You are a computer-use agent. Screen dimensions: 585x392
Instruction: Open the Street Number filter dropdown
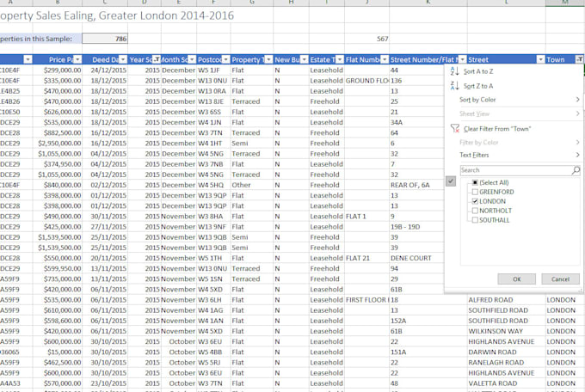coord(463,59)
